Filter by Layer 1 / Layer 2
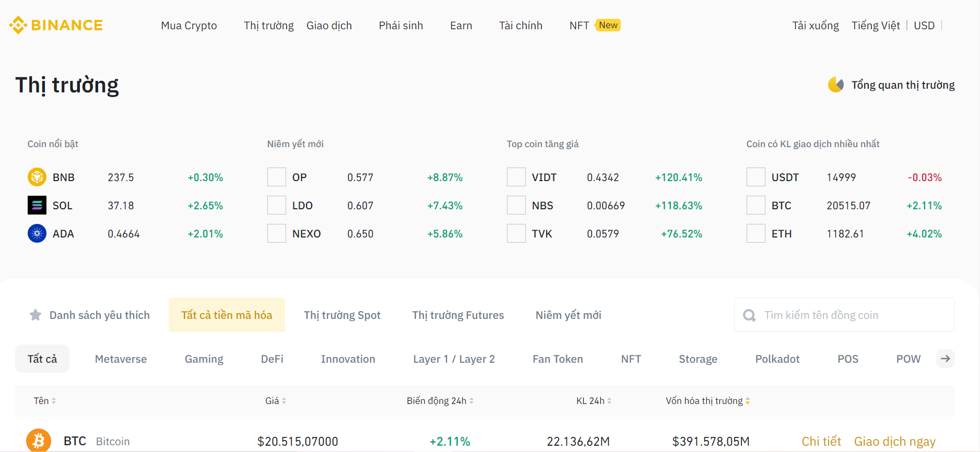Image resolution: width=980 pixels, height=452 pixels. pyautogui.click(x=454, y=359)
